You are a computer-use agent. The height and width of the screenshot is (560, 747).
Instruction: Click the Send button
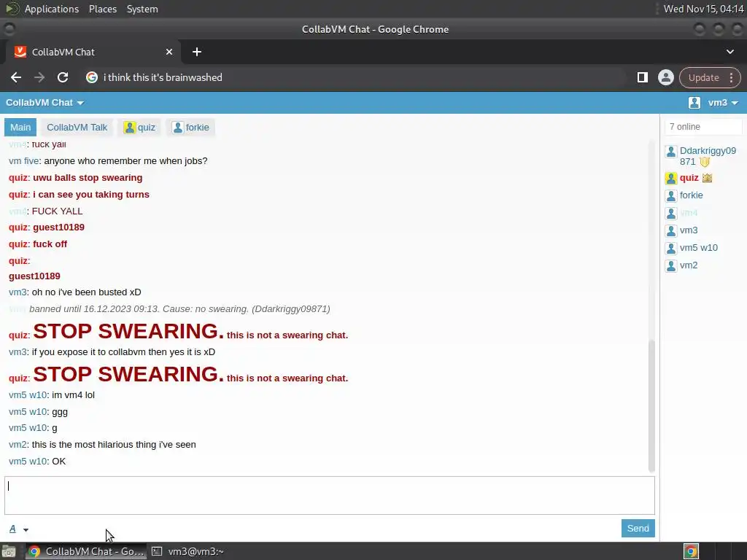[638, 528]
